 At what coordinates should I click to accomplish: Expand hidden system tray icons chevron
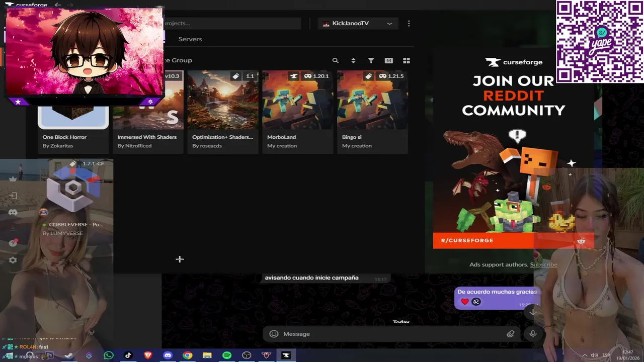coord(584,355)
